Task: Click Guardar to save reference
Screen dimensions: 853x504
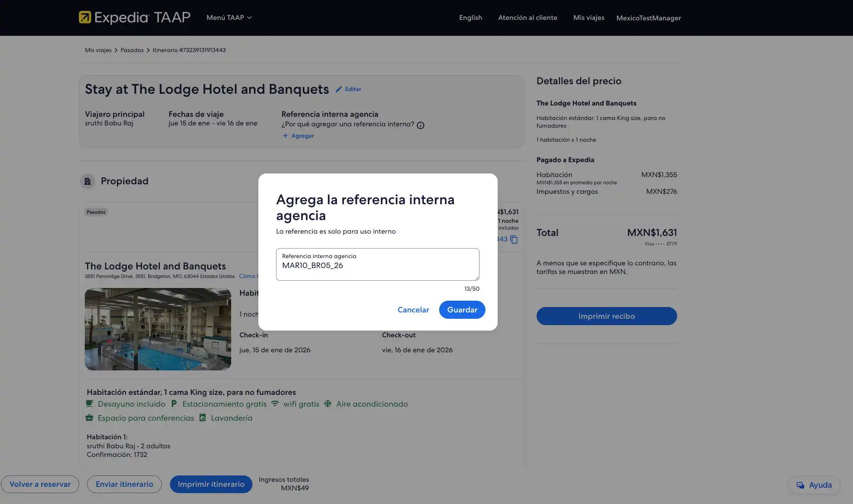Action: click(x=462, y=310)
